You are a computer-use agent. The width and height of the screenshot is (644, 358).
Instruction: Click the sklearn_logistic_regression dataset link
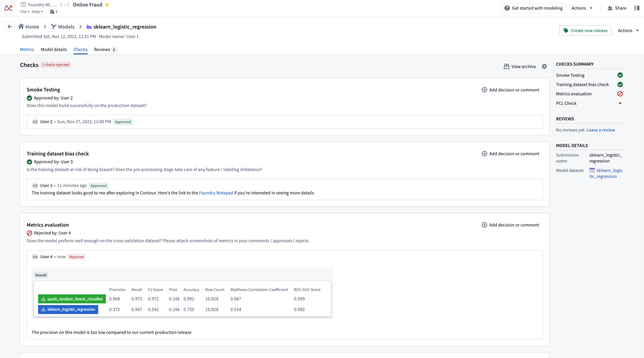[x=607, y=173]
